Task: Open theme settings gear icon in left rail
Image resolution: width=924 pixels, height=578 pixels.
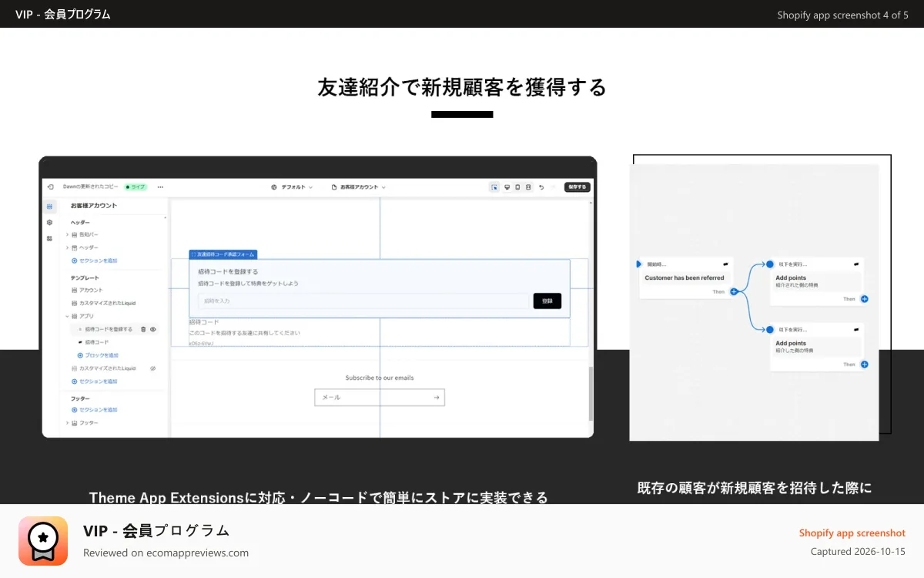Action: click(x=49, y=222)
